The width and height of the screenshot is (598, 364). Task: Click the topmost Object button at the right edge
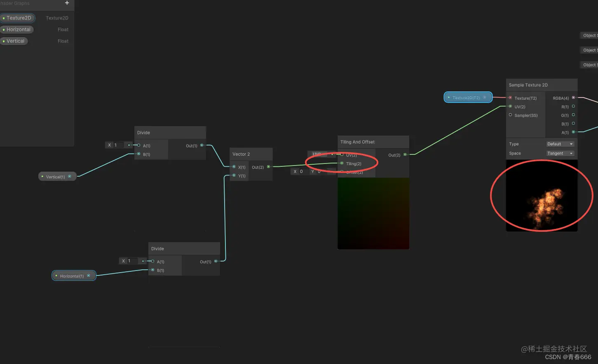[x=589, y=35]
